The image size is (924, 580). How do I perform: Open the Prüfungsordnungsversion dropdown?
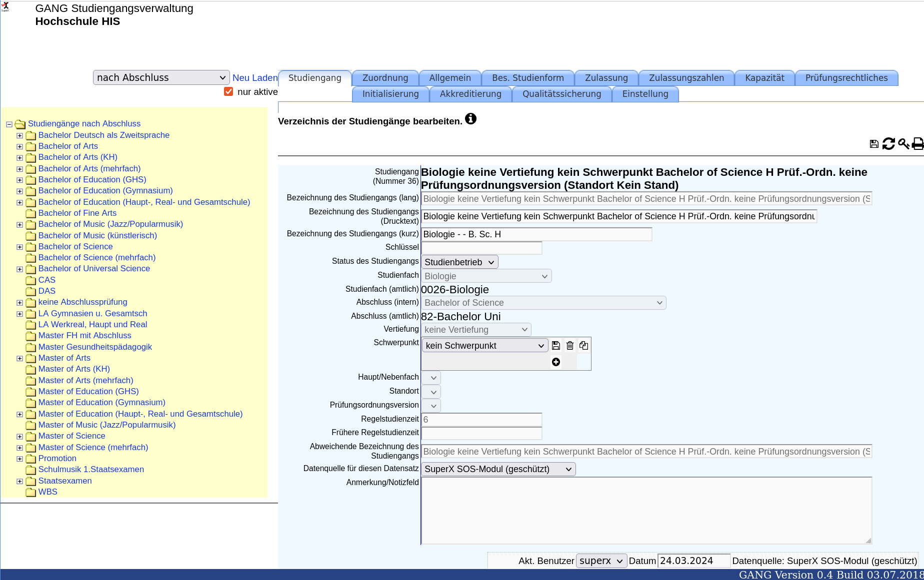(x=431, y=406)
